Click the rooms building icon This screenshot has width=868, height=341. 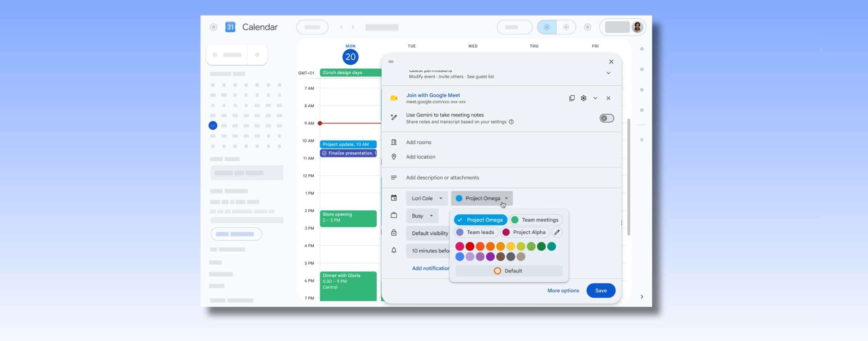[x=394, y=142]
